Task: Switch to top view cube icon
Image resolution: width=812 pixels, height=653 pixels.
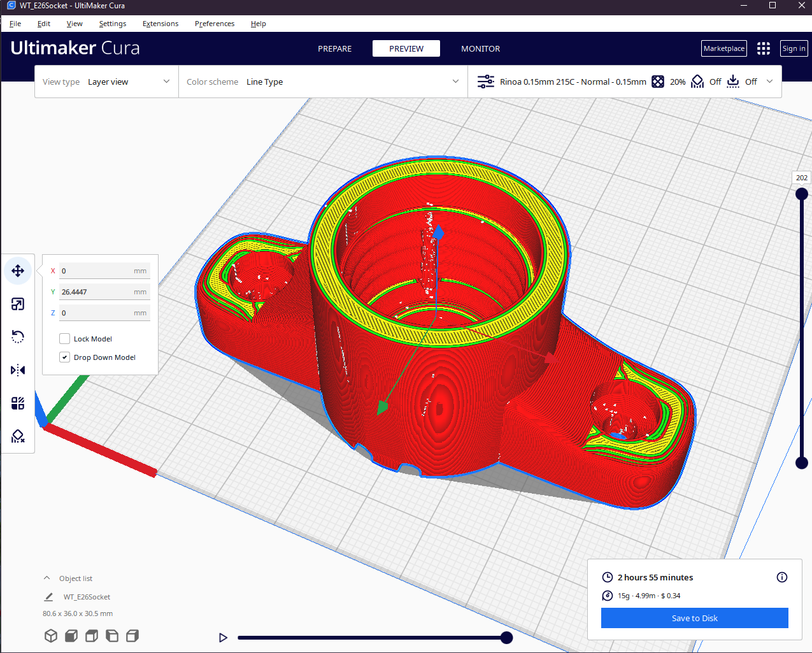Action: pos(92,636)
